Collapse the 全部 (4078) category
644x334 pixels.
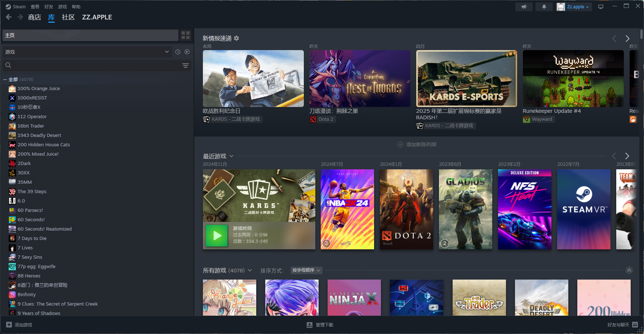click(5, 79)
